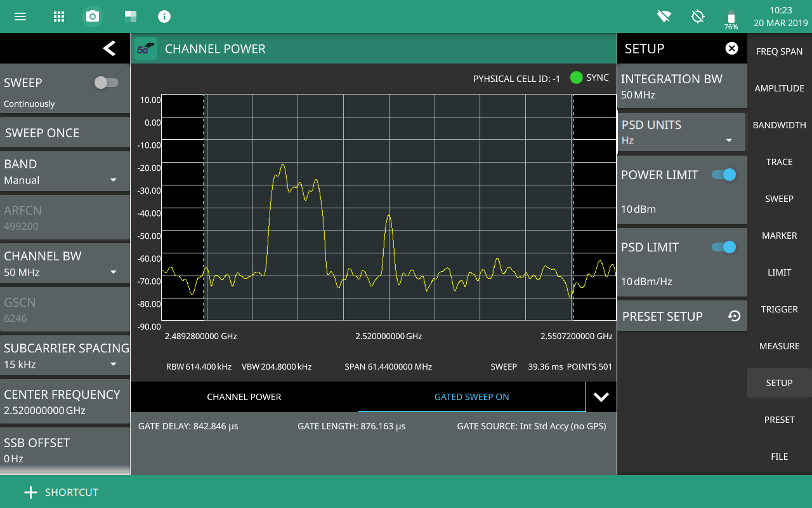Edit the CENTER FREQUENCY value
Screen dimensions: 812x508
pos(65,402)
